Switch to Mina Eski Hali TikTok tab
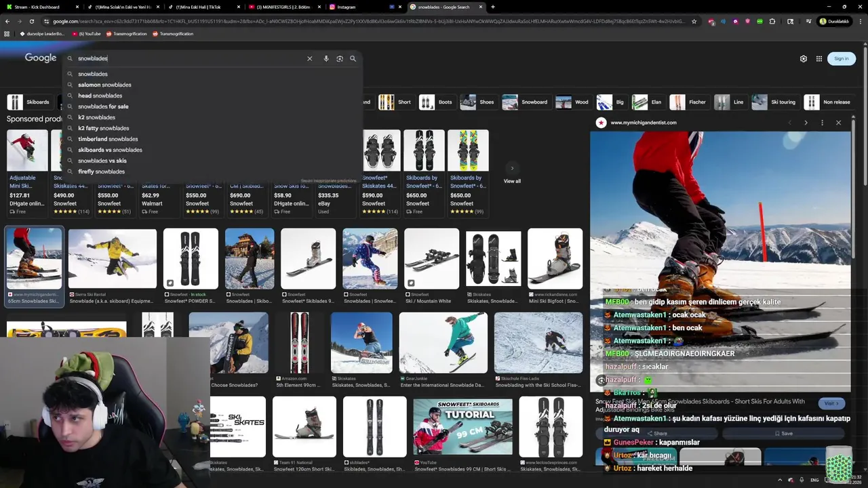868x488 pixels. pos(203,7)
